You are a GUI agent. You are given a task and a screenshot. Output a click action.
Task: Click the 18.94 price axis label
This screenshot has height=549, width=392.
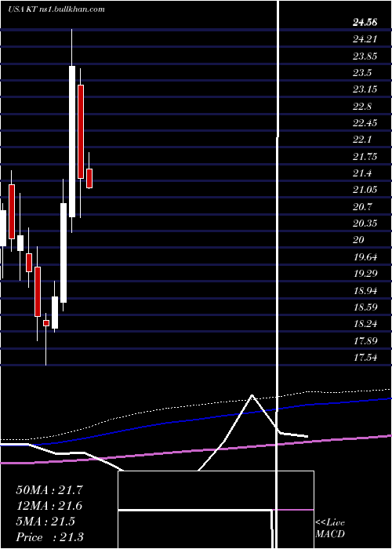[365, 290]
